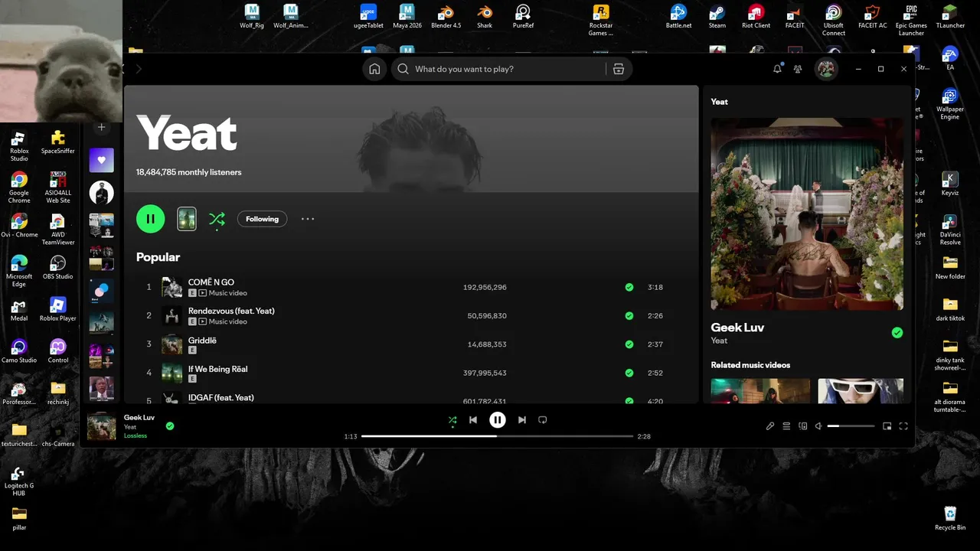Open the miniplayer
Screen dimensions: 980x551
click(x=887, y=426)
